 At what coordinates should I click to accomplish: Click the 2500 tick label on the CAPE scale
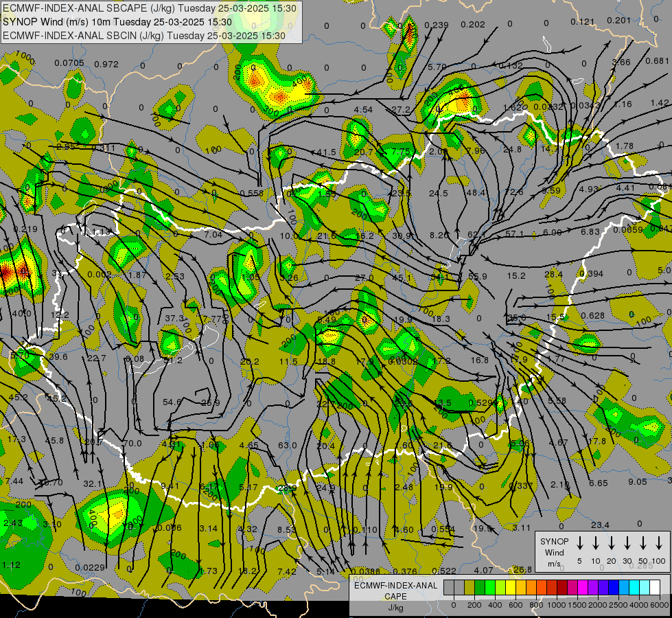(618, 605)
